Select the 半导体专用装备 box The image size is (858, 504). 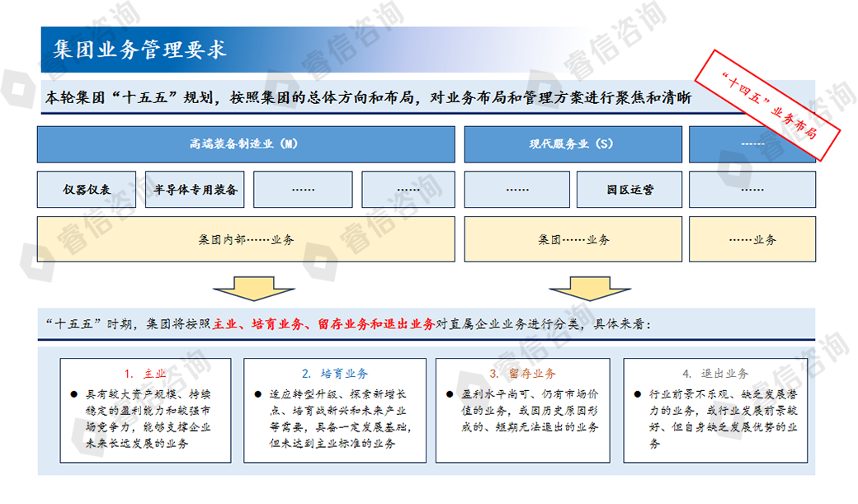click(196, 190)
